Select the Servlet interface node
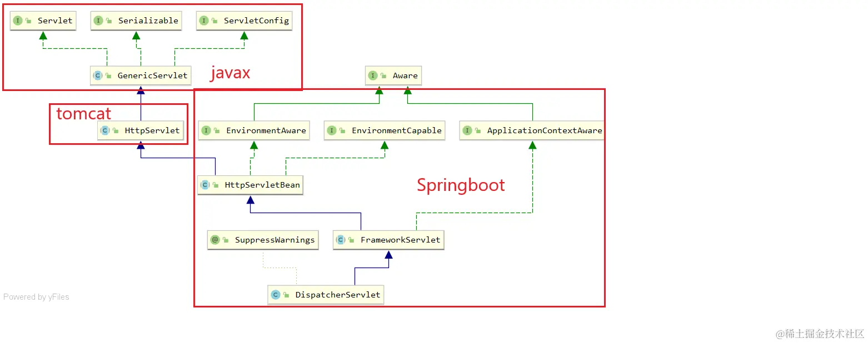The image size is (868, 343). tap(43, 21)
